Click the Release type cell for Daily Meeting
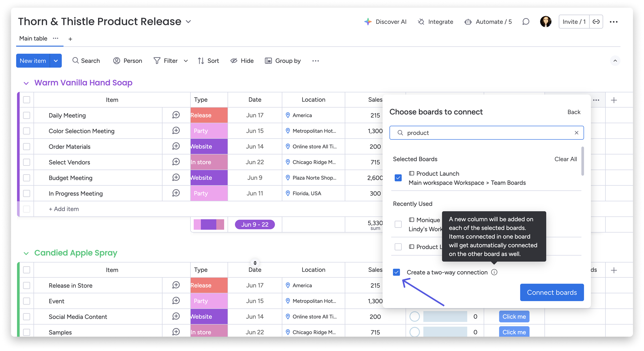The height and width of the screenshot is (351, 644). click(209, 115)
